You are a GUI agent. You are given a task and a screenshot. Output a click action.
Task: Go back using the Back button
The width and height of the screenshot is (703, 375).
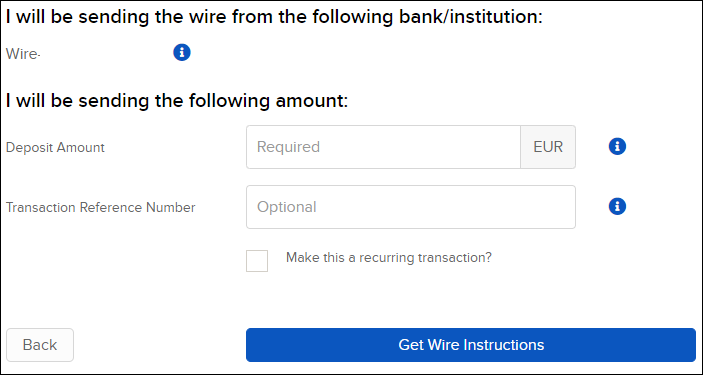(40, 345)
